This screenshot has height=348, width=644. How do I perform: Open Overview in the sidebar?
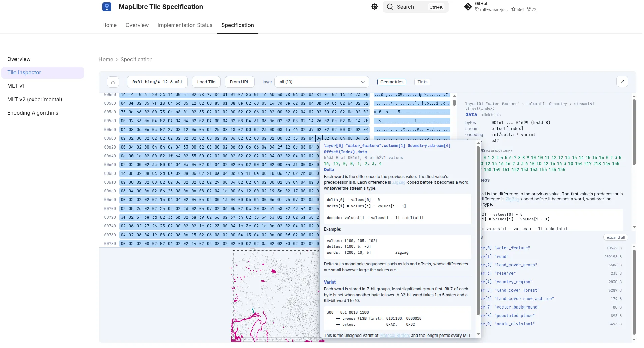(x=19, y=59)
